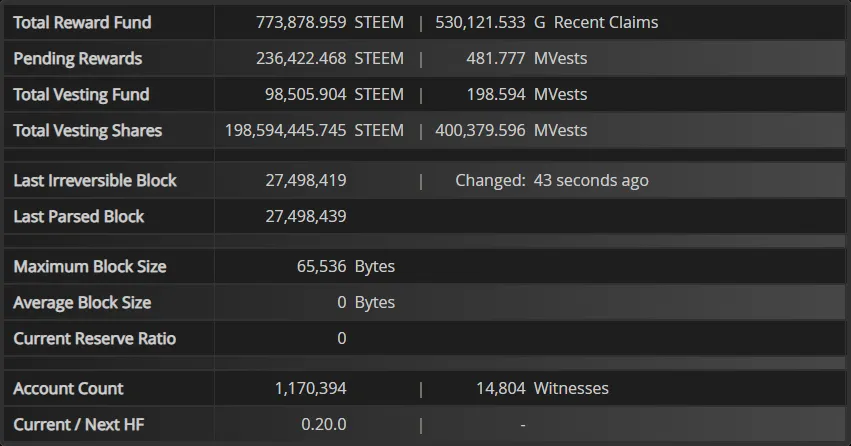Select the 43 seconds ago text
This screenshot has height=446, width=851.
(591, 181)
